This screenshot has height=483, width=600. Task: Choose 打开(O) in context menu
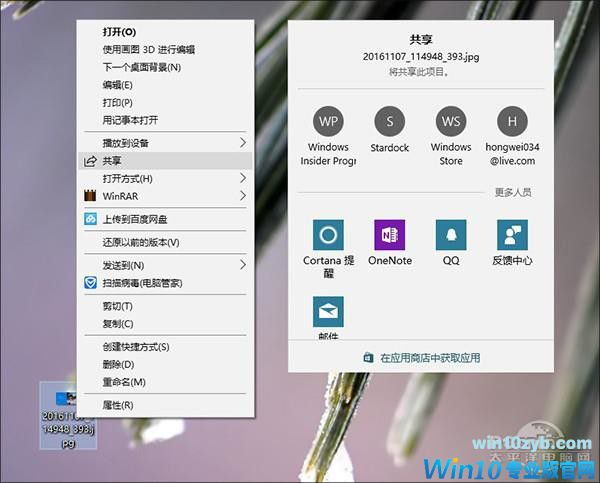click(x=165, y=32)
